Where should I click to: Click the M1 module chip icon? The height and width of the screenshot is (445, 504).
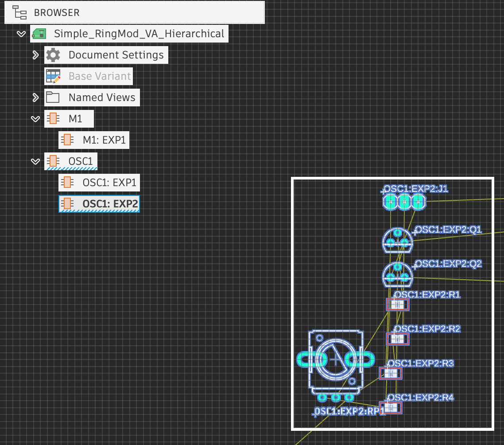(53, 119)
